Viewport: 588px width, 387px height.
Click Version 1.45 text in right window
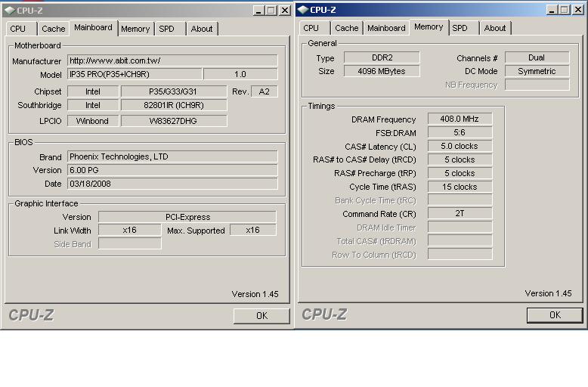pos(548,293)
